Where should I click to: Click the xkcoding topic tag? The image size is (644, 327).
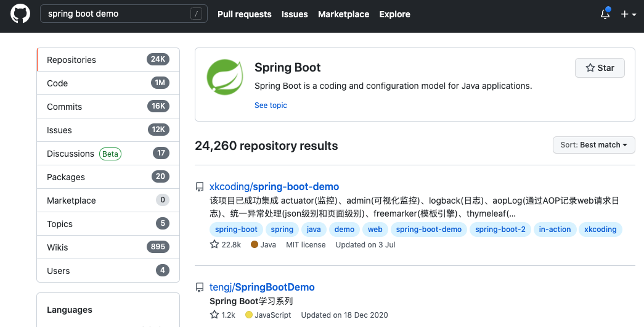point(600,230)
